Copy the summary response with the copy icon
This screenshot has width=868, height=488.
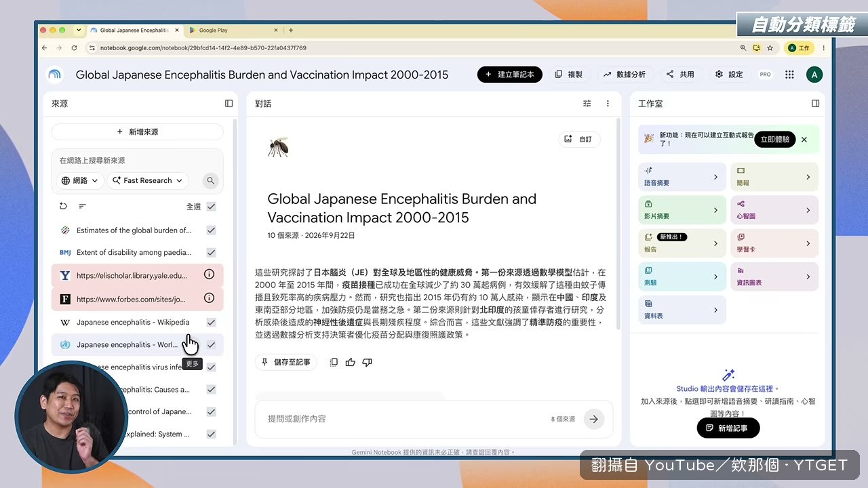click(334, 363)
